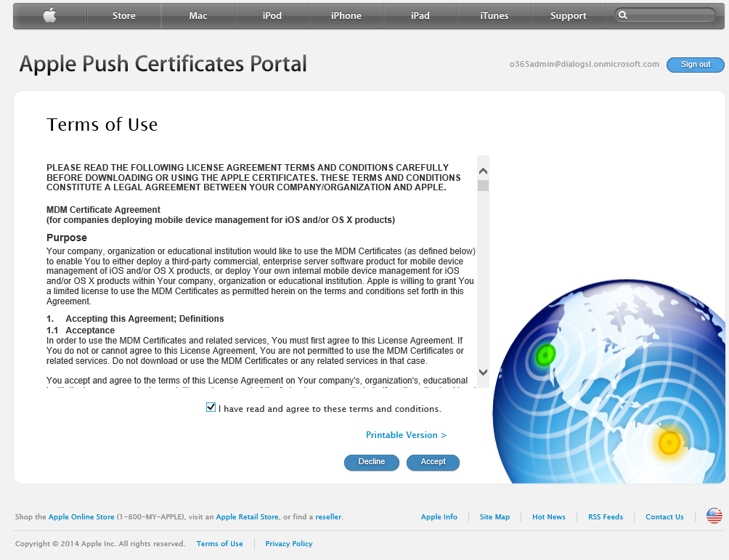Focus the search input field
The width and height of the screenshot is (729, 560).
pyautogui.click(x=665, y=15)
